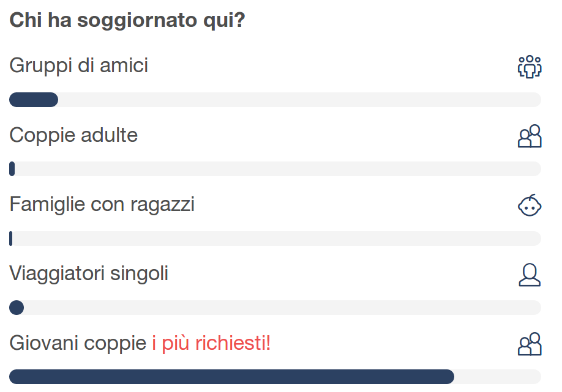This screenshot has width=562, height=392.
Task: Click the round dot on Viaggiatori singoli bar
Action: (17, 308)
